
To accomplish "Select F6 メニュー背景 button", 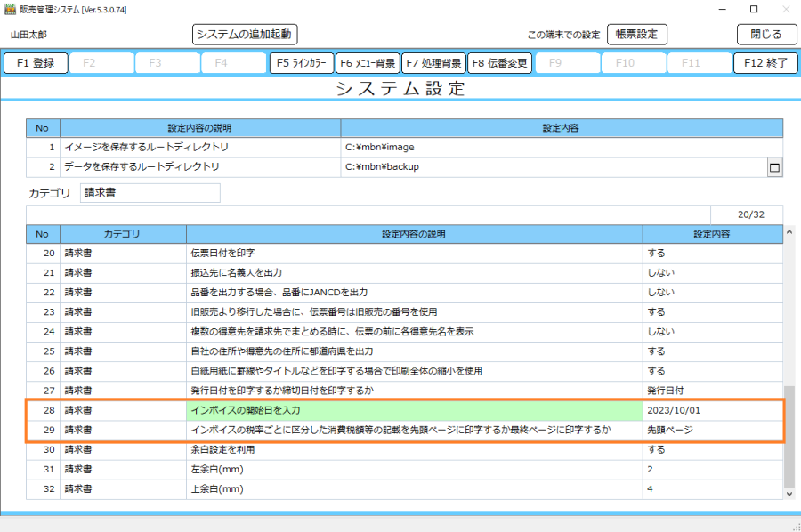I will point(368,63).
